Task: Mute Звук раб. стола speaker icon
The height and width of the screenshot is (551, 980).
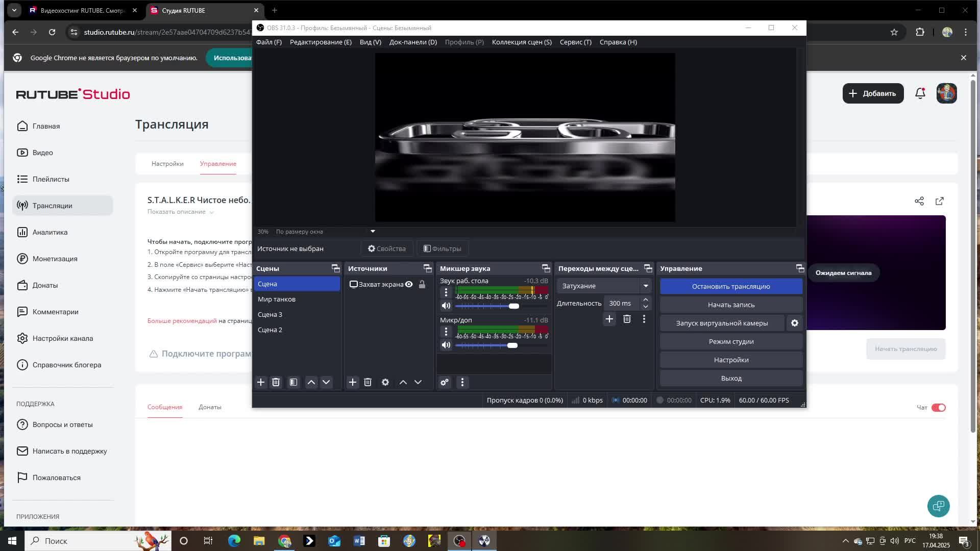Action: pos(446,306)
